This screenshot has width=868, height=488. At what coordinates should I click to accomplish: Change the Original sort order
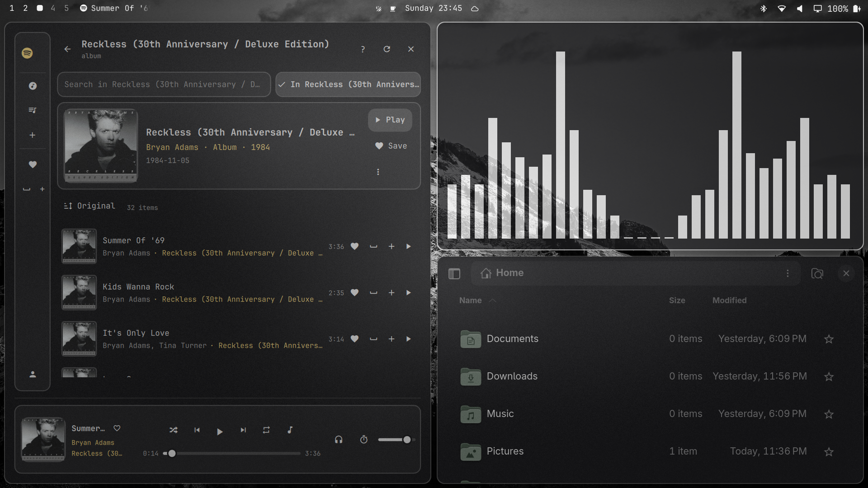tap(90, 206)
